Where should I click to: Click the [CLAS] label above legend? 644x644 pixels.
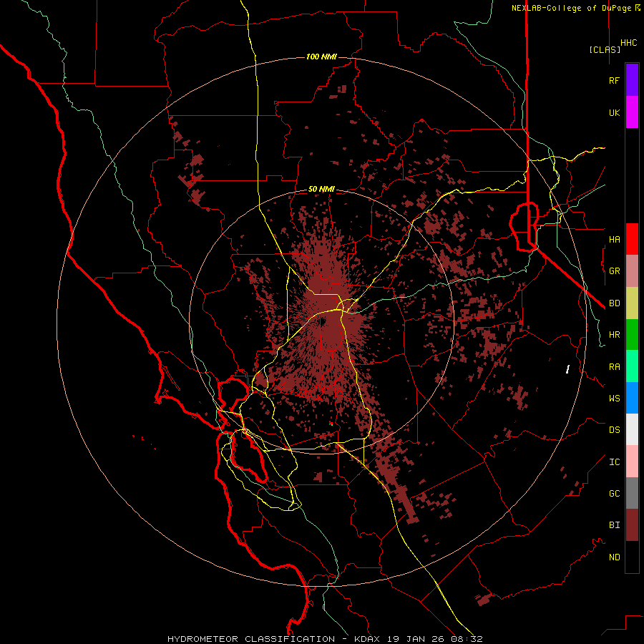(605, 49)
